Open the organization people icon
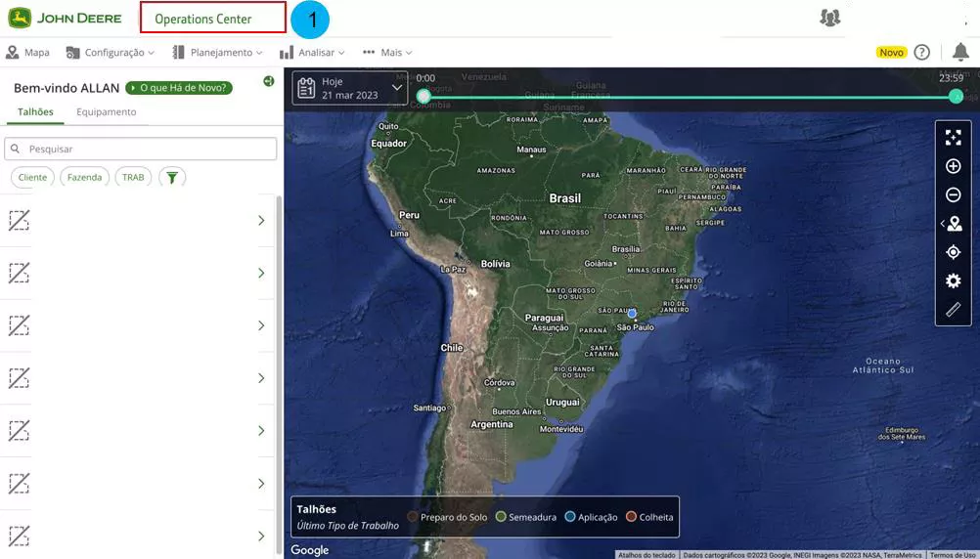Image resolution: width=980 pixels, height=559 pixels. pyautogui.click(x=830, y=19)
